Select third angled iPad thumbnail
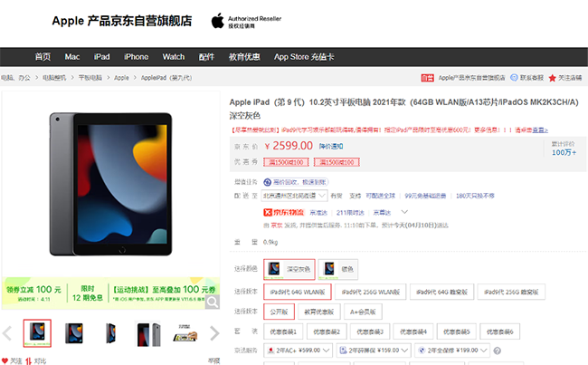 [110, 333]
